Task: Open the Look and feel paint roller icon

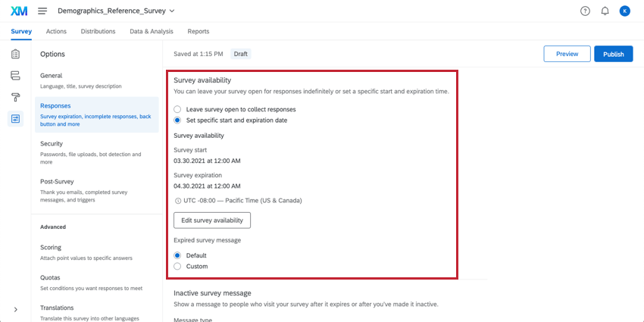Action: click(x=15, y=97)
